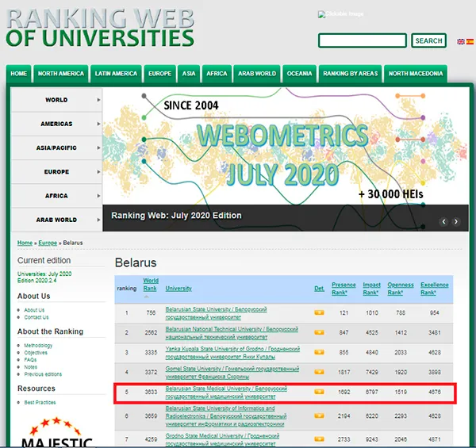
Task: Expand the AFRICA sidebar menu
Action: pyautogui.click(x=56, y=196)
